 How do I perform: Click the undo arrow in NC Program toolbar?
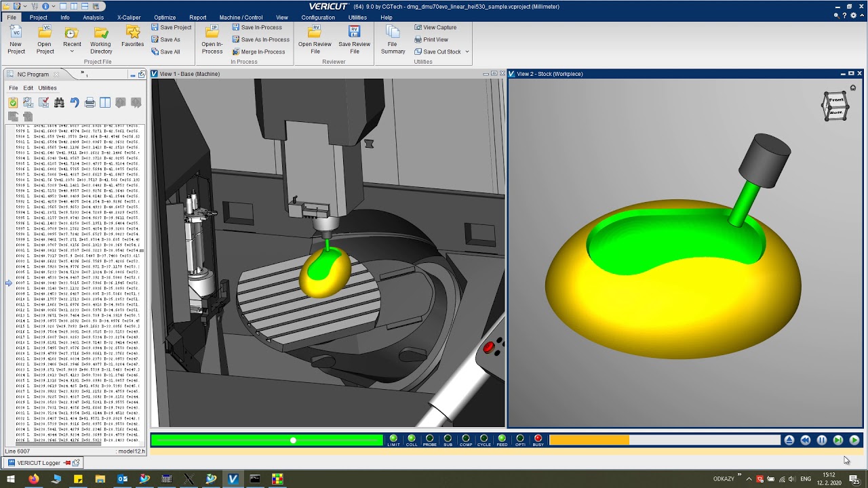(75, 102)
